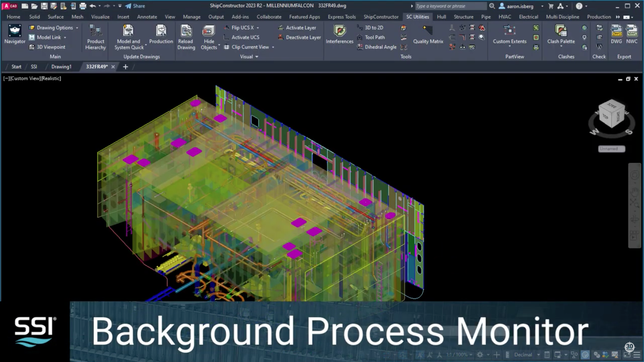Viewport: 644px width, 362px height.
Task: Open the Electrical ribbon tab
Action: coord(529,17)
